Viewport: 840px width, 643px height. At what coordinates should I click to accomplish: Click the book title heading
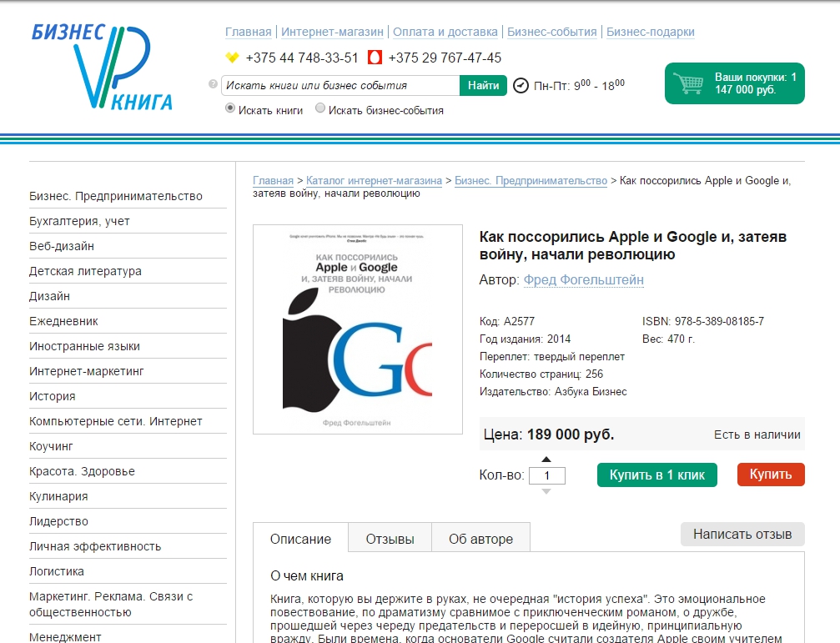[632, 245]
